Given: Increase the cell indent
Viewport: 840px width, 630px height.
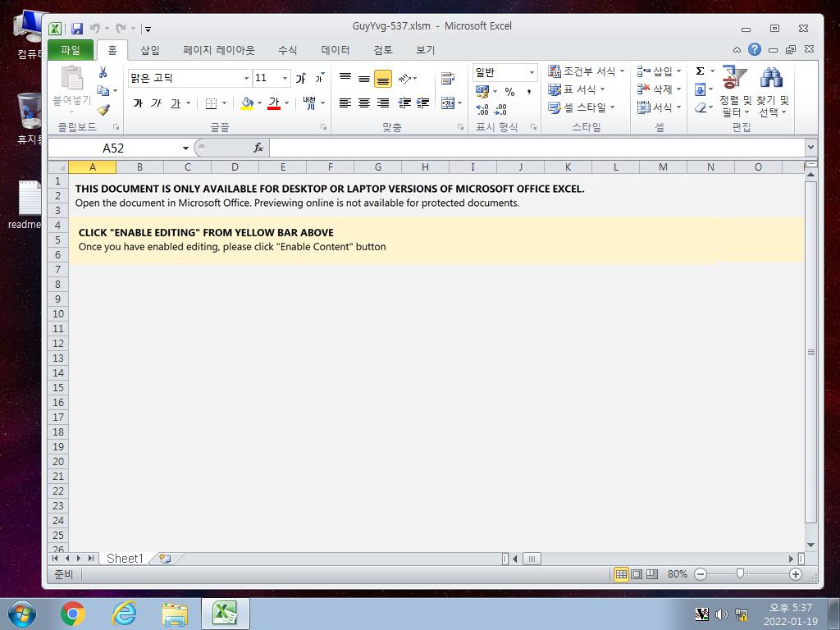Looking at the screenshot, I should (x=423, y=103).
